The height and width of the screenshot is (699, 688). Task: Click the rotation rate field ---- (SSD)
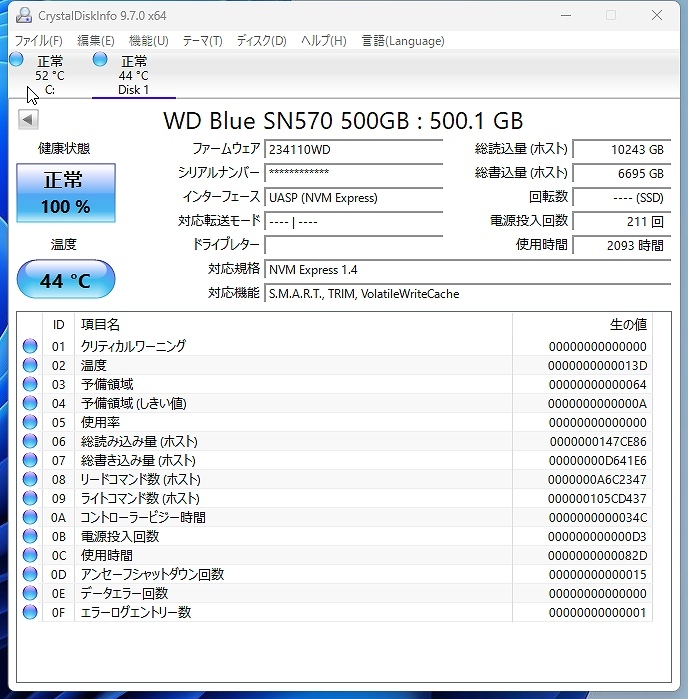[x=622, y=197]
